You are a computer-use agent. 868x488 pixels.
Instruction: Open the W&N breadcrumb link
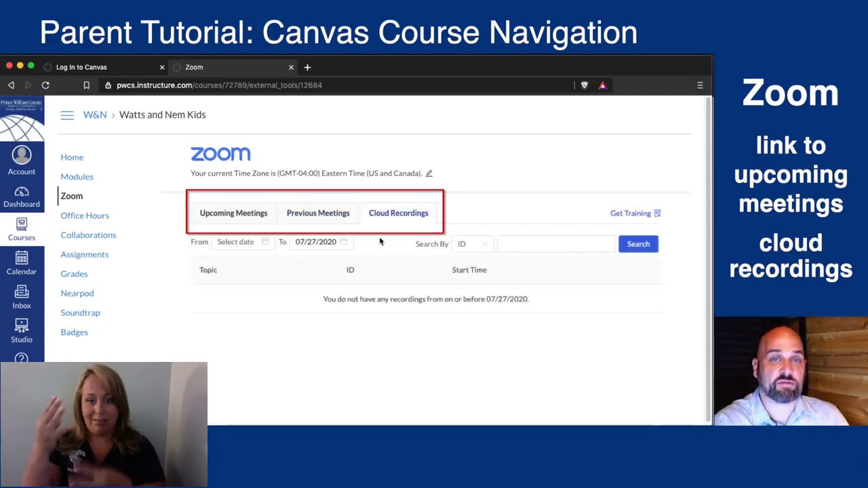coord(95,115)
